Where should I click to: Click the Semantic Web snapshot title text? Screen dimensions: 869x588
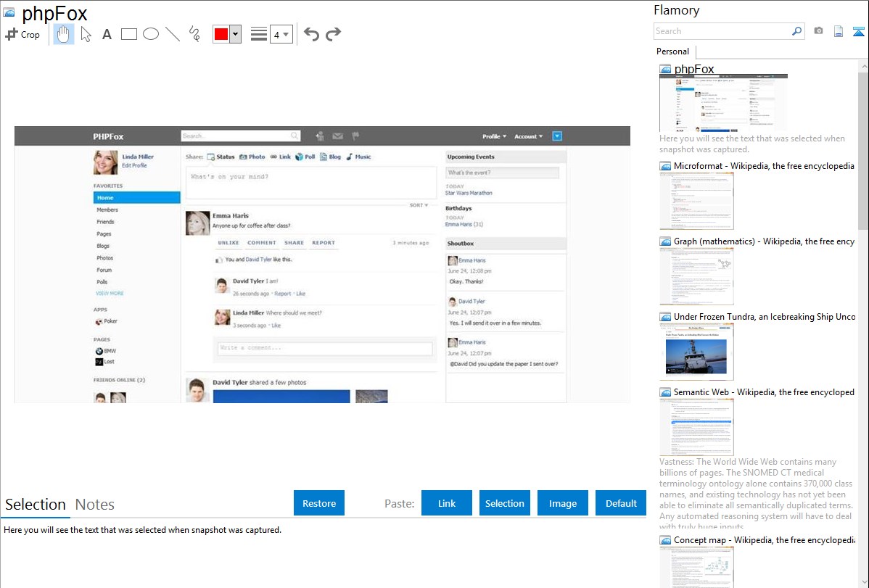coord(764,392)
